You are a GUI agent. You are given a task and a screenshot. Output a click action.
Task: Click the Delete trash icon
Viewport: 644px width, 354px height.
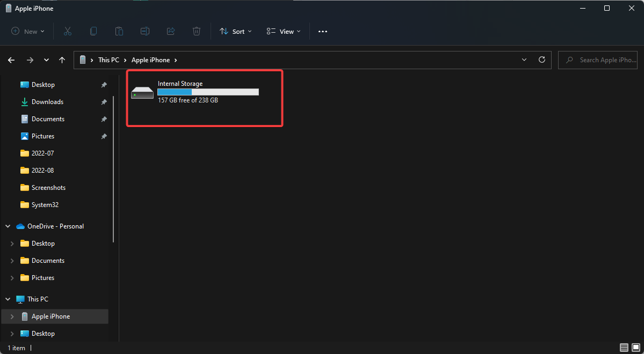pyautogui.click(x=197, y=31)
